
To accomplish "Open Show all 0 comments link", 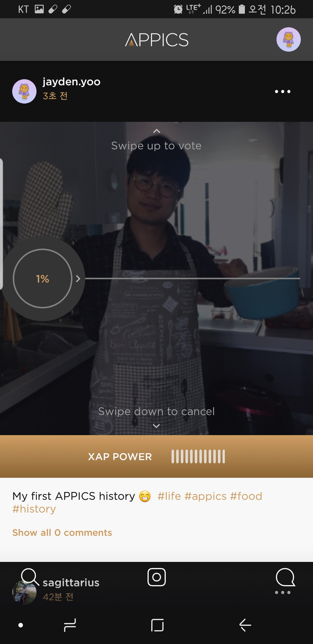I will [62, 533].
